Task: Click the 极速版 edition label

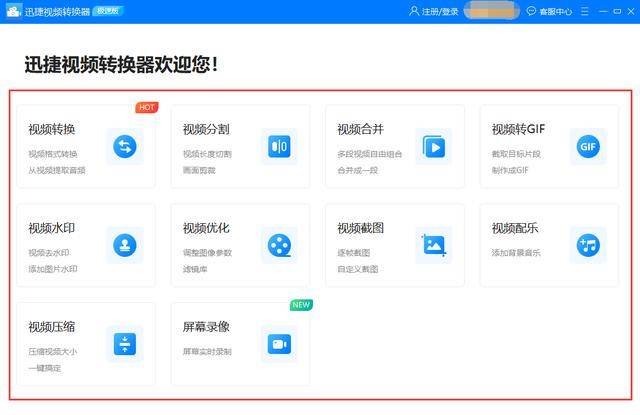Action: (x=108, y=11)
